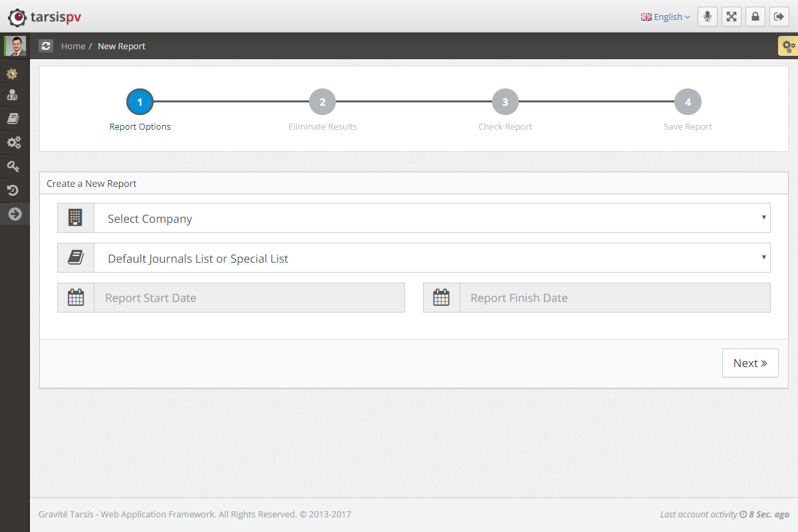Open the Select Company dropdown
The height and width of the screenshot is (532, 798).
click(431, 218)
